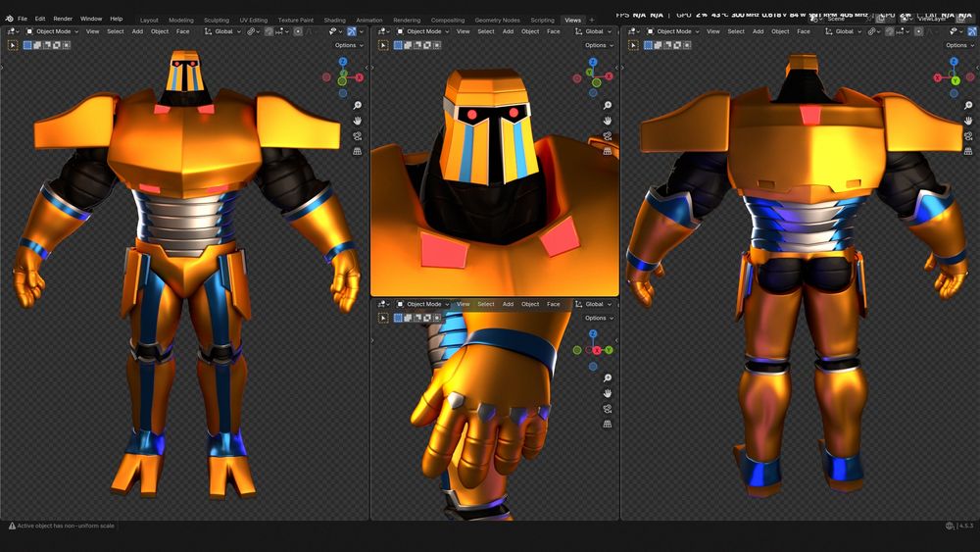This screenshot has width=980, height=552.
Task: Click zoom magnifier icon in left viewport
Action: point(357,106)
